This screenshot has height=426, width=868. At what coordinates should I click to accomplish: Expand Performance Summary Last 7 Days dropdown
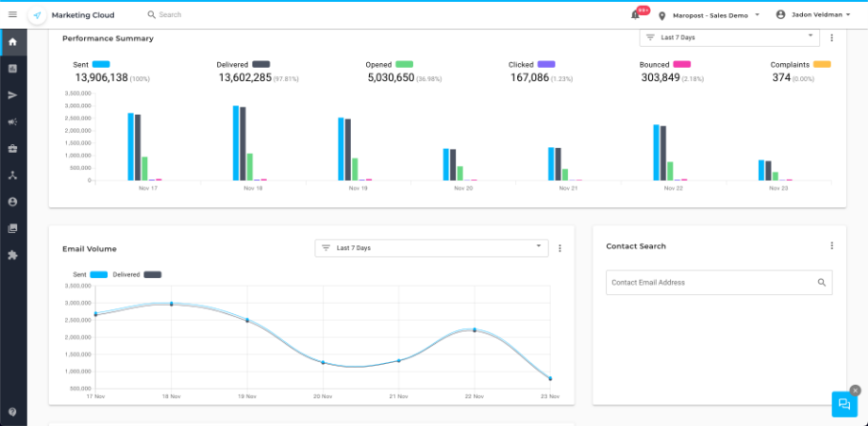[x=729, y=37]
